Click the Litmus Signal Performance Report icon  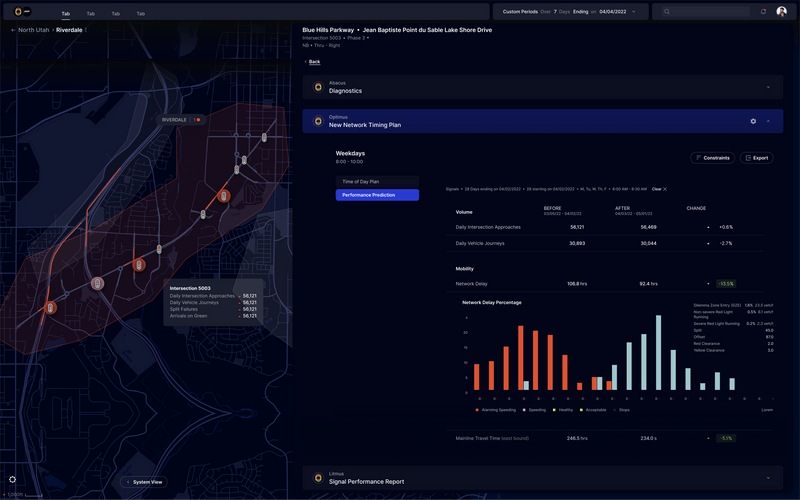[317, 478]
